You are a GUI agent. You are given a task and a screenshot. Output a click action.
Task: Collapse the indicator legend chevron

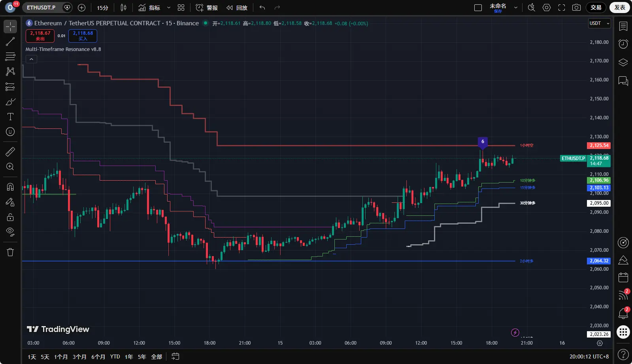31,59
